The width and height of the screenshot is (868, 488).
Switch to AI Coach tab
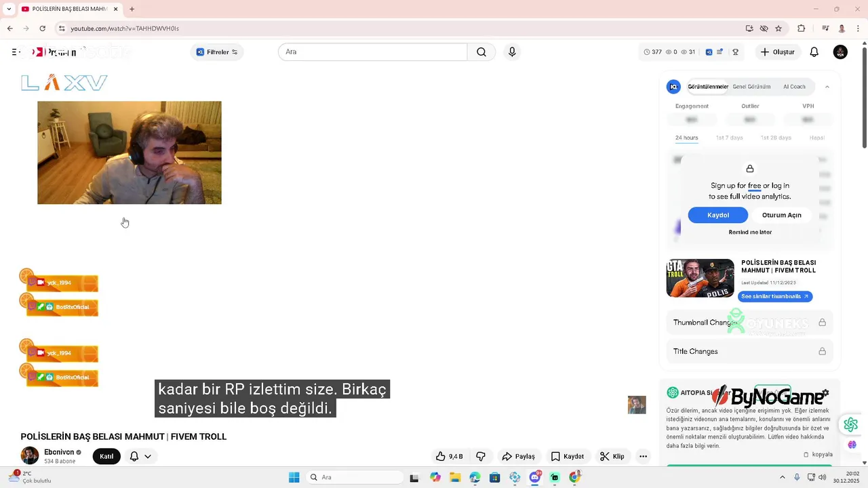(x=794, y=87)
